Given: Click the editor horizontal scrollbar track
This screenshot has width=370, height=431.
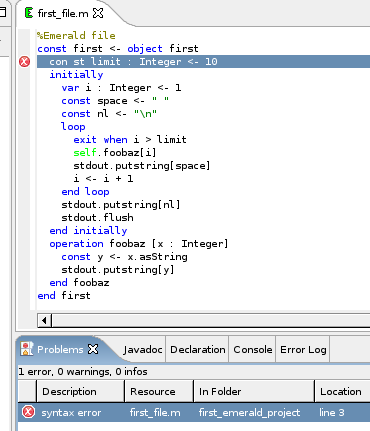Looking at the screenshot, I should click(x=211, y=321).
